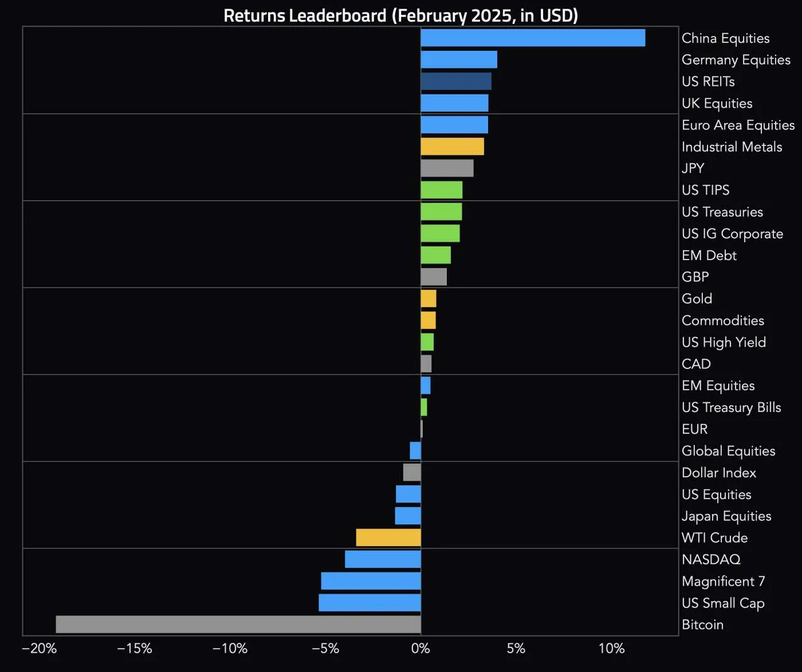Click the Dollar Index bar
The height and width of the screenshot is (672, 802).
click(x=412, y=473)
